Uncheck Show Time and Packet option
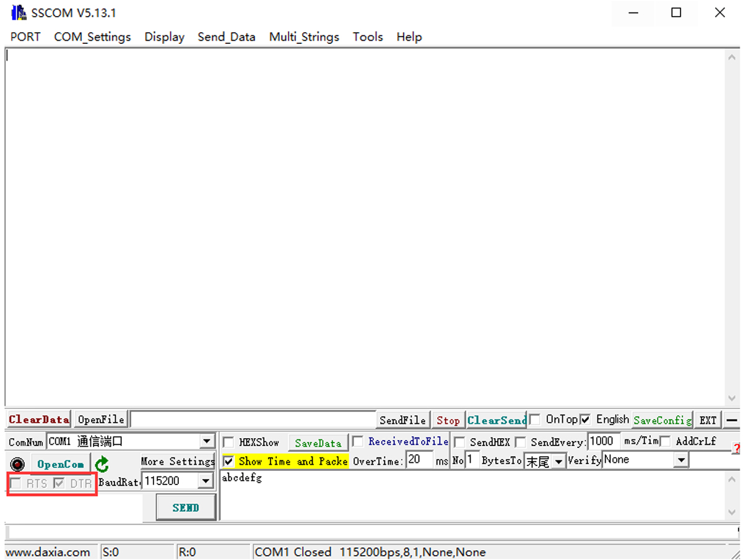This screenshot has width=743, height=560. pyautogui.click(x=228, y=462)
